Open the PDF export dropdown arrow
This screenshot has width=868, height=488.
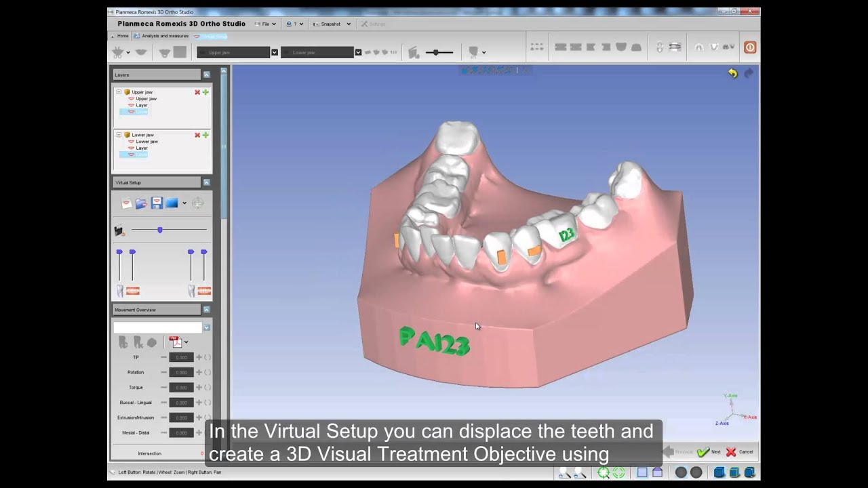[186, 342]
